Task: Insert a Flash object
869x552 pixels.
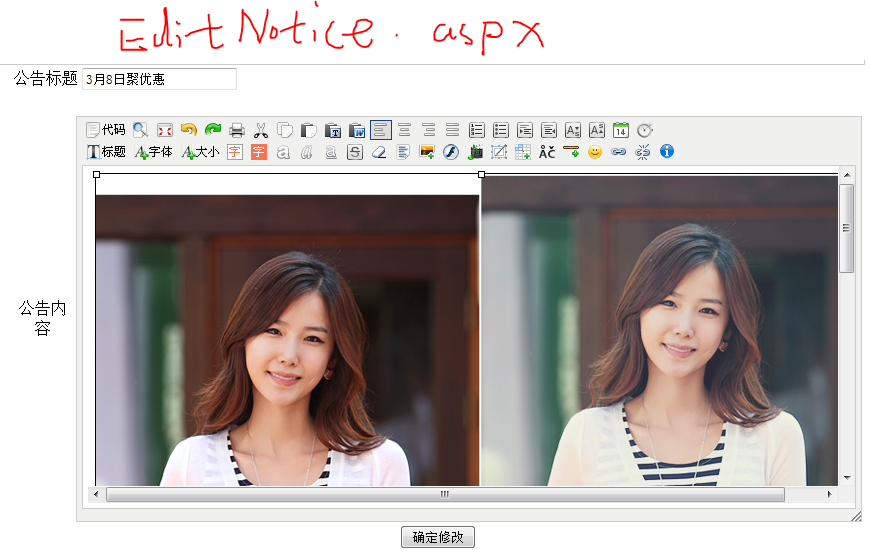Action: coord(451,152)
